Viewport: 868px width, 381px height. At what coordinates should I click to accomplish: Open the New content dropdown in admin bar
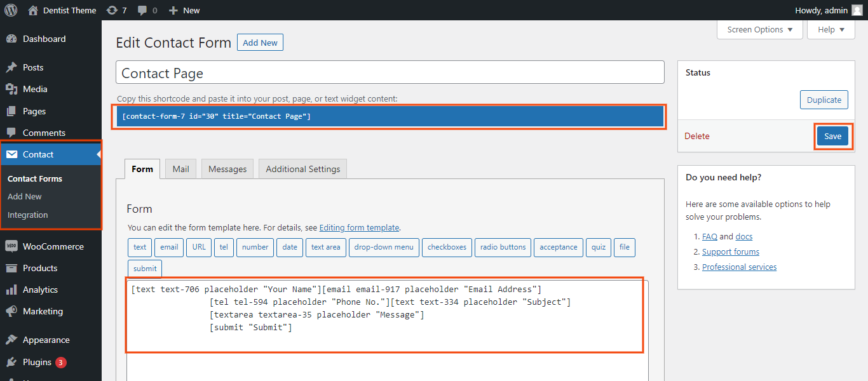[184, 10]
